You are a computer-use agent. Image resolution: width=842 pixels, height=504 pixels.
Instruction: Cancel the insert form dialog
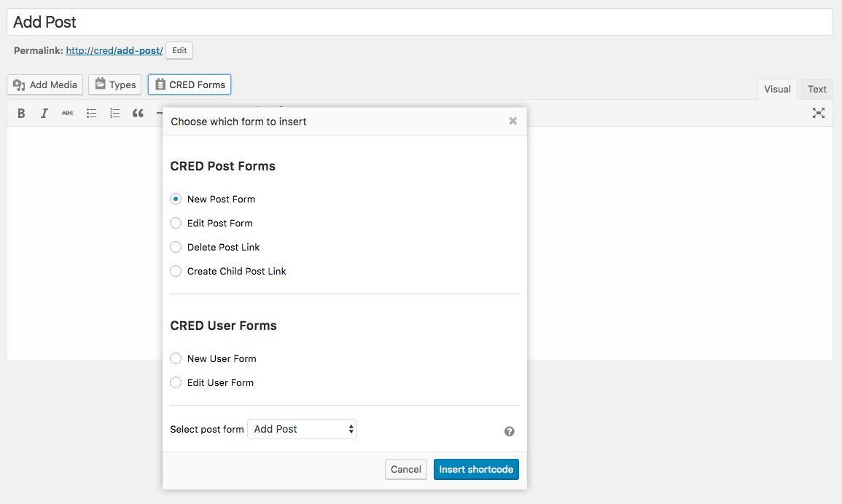point(406,469)
